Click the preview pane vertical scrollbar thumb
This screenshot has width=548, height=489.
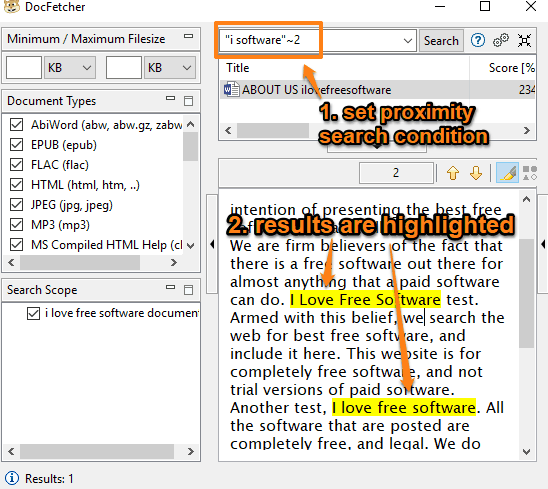pyautogui.click(x=526, y=293)
